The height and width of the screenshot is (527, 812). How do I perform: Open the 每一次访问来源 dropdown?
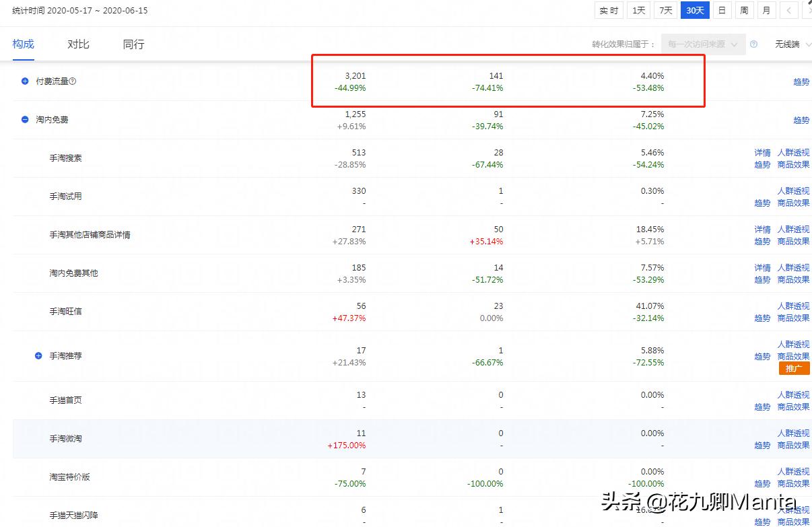click(x=704, y=44)
